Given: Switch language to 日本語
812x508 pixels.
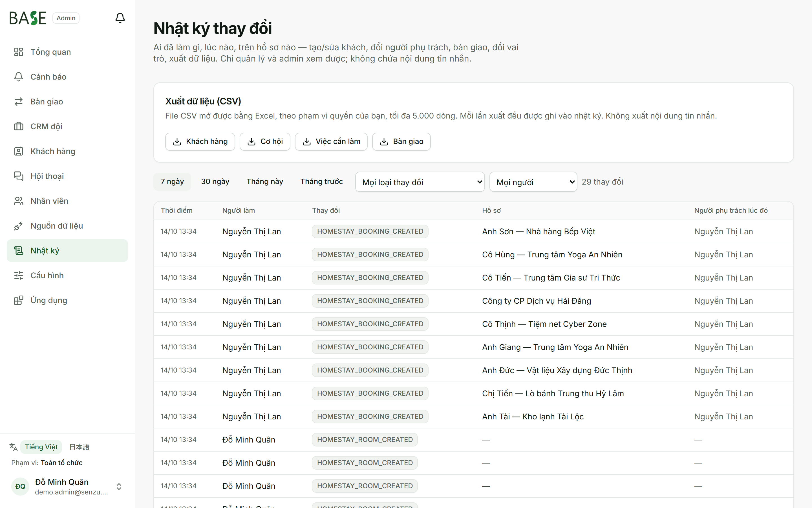Looking at the screenshot, I should coord(79,447).
